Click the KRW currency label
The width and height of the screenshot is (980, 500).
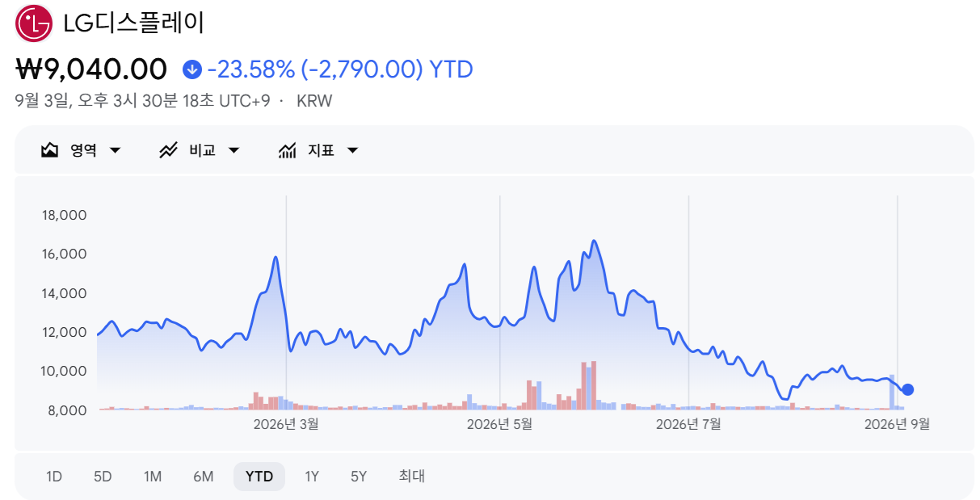pos(314,102)
